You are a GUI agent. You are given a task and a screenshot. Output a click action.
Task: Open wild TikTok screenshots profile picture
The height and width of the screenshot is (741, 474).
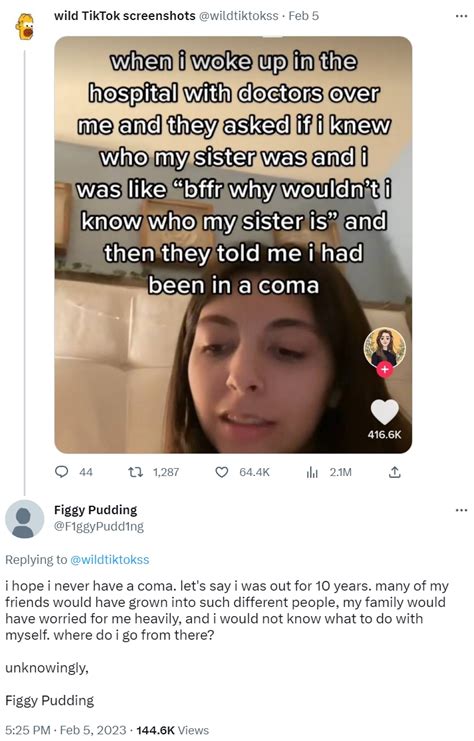[x=24, y=26]
